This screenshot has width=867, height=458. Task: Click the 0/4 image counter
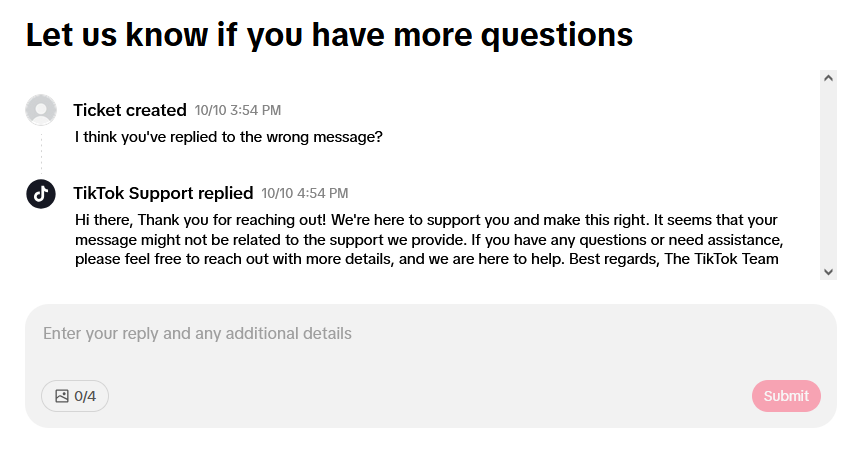86,396
